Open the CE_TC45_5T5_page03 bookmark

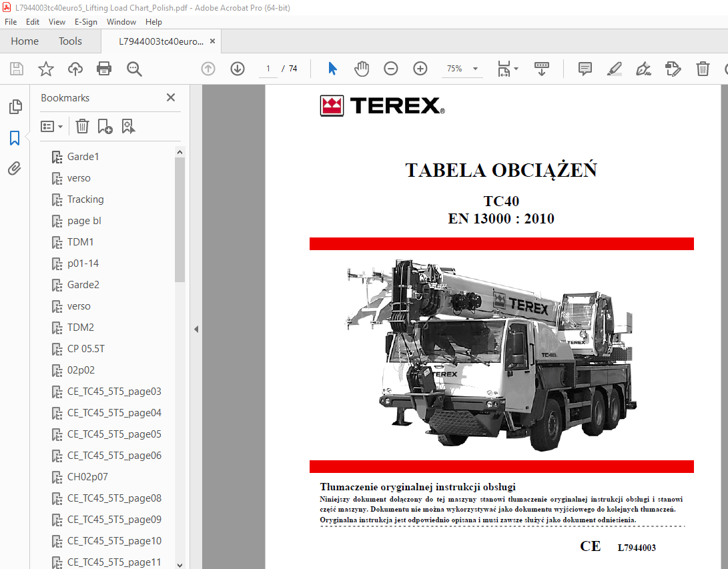click(114, 392)
